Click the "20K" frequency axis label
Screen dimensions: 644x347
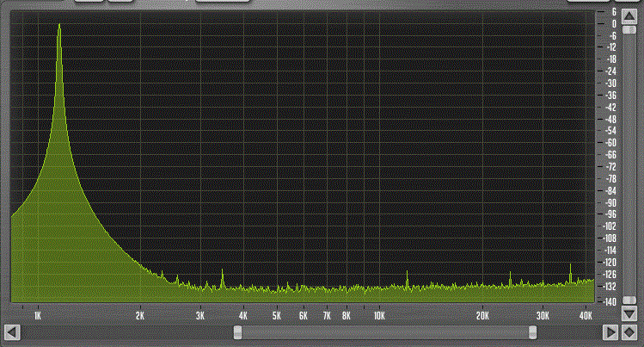coord(482,316)
